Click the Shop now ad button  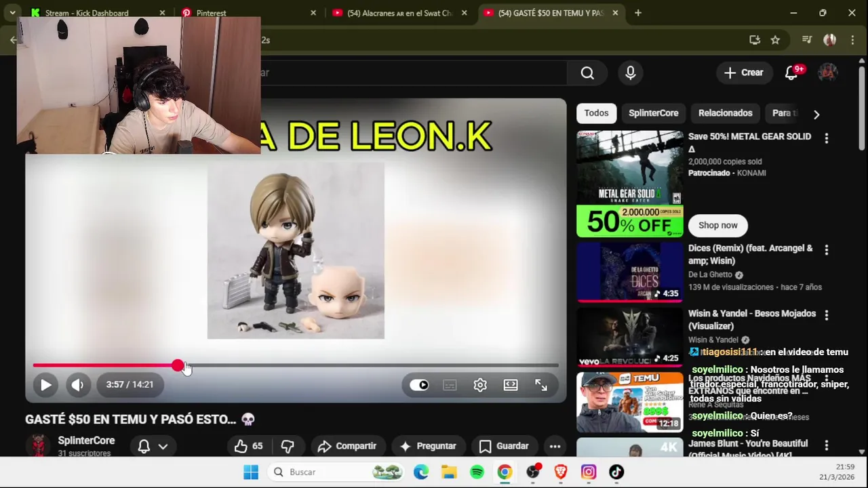(718, 225)
